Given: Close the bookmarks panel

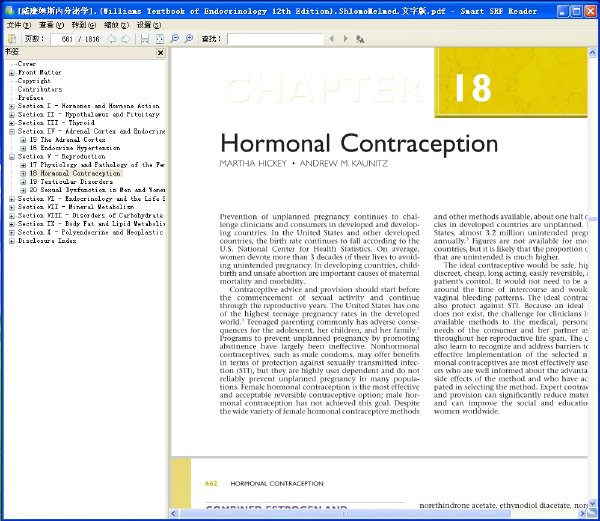Looking at the screenshot, I should [x=161, y=53].
